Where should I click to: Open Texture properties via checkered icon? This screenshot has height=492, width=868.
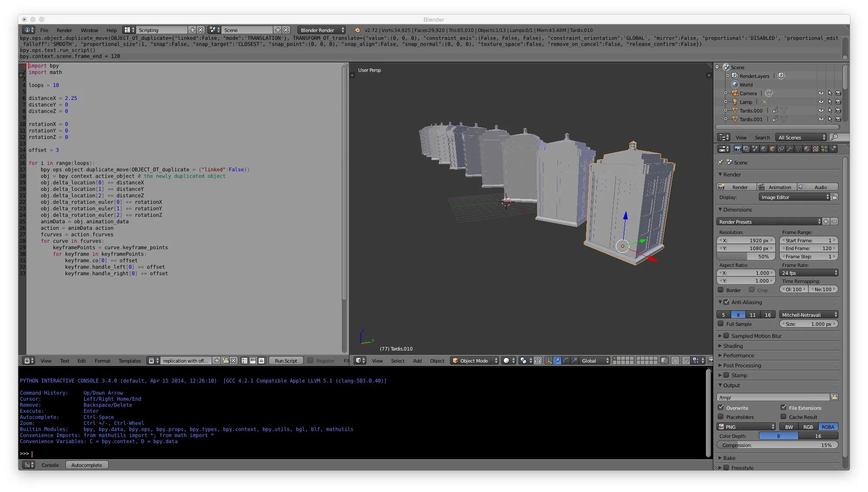pyautogui.click(x=815, y=149)
